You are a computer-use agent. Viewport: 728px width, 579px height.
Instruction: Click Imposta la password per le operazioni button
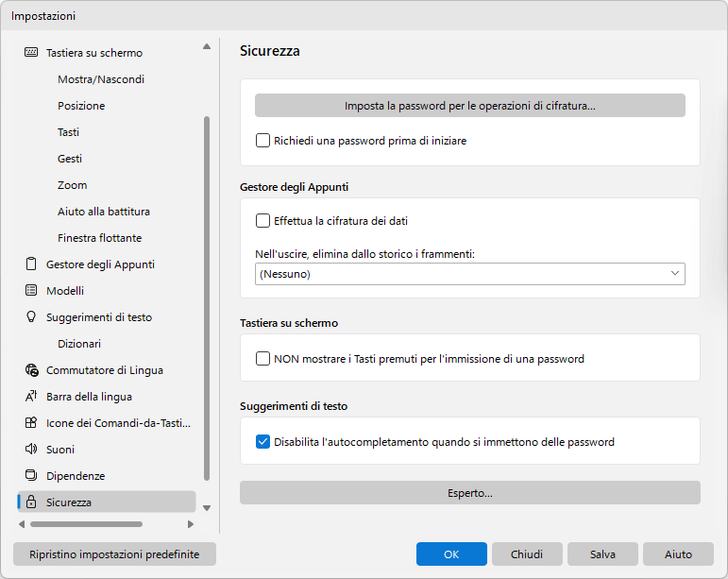[470, 106]
